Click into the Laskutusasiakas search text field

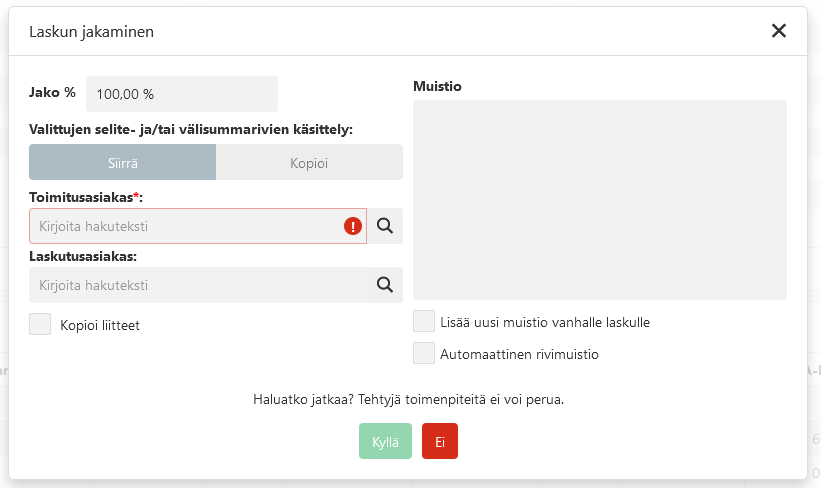tap(198, 285)
